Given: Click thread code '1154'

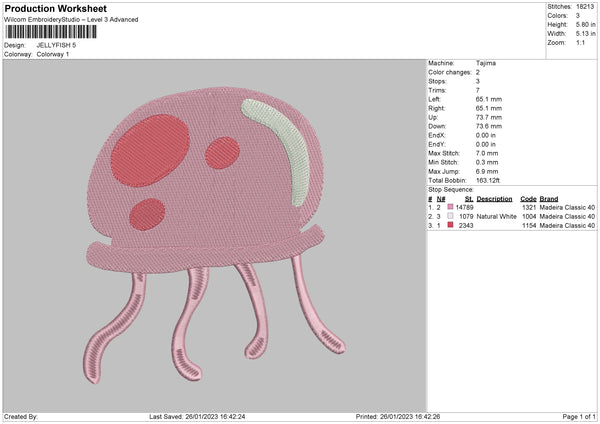Looking at the screenshot, I should (x=529, y=225).
